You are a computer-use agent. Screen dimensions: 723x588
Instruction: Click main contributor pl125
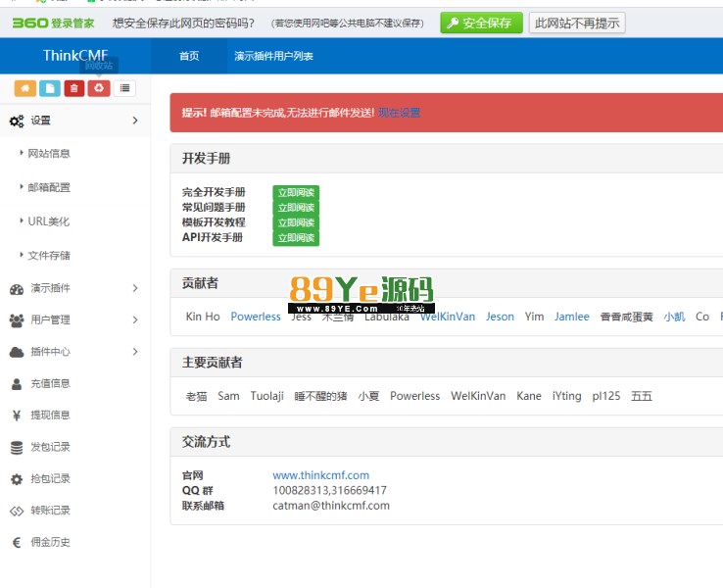pyautogui.click(x=606, y=396)
